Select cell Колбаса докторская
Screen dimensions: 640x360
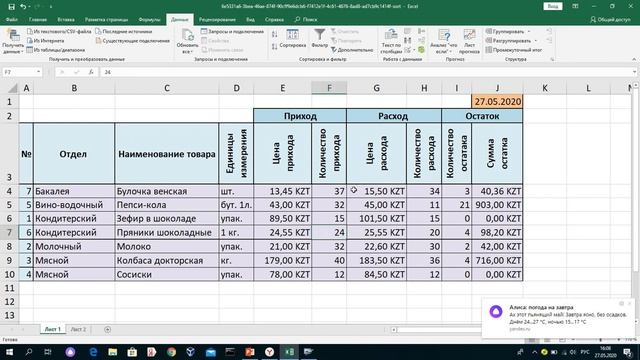tap(167, 260)
